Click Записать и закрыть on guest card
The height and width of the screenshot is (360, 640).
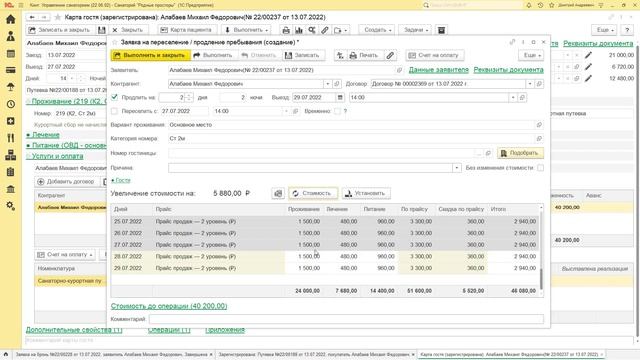click(60, 30)
